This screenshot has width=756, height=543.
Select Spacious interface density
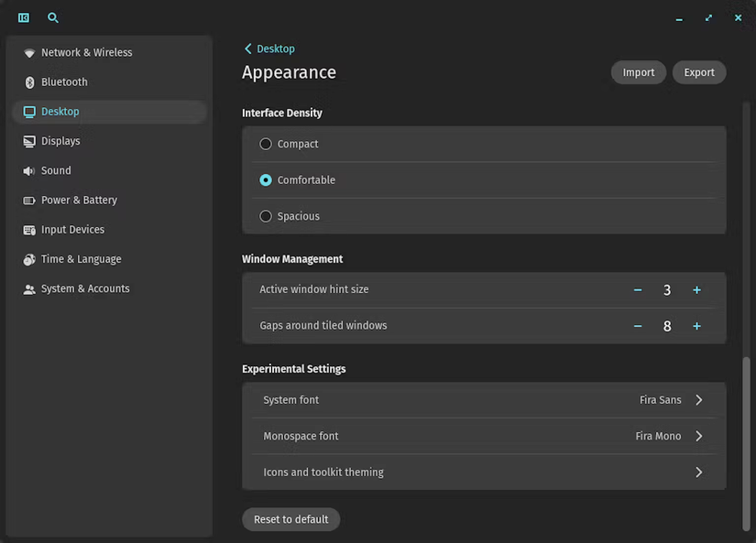265,215
